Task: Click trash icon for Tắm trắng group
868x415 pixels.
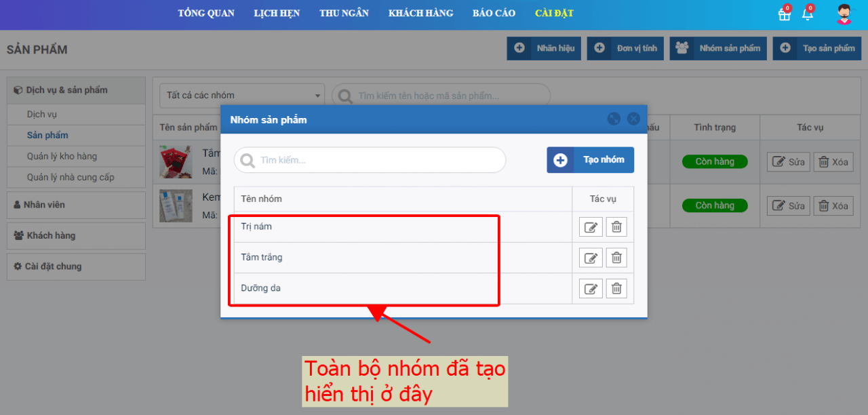Action: click(616, 258)
